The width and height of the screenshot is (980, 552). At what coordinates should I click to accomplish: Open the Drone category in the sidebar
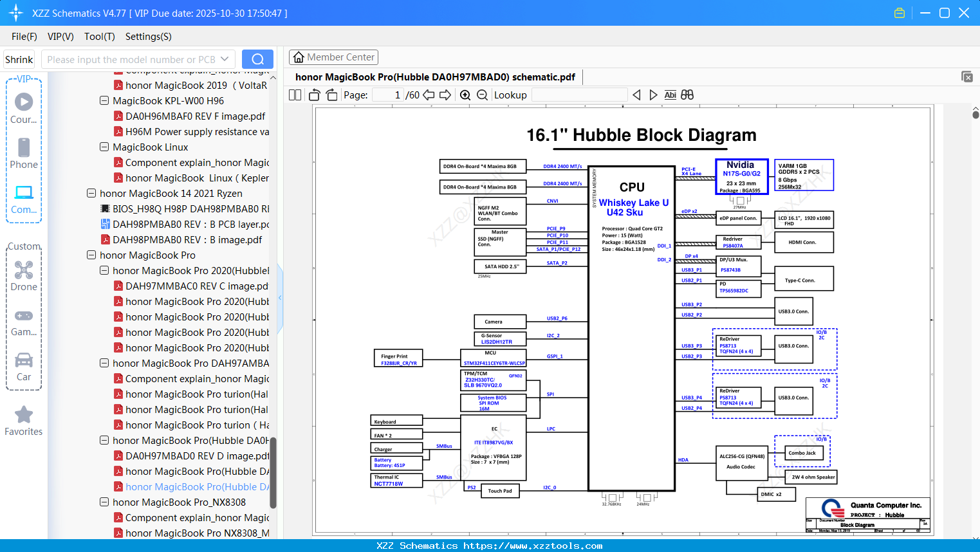pyautogui.click(x=24, y=275)
